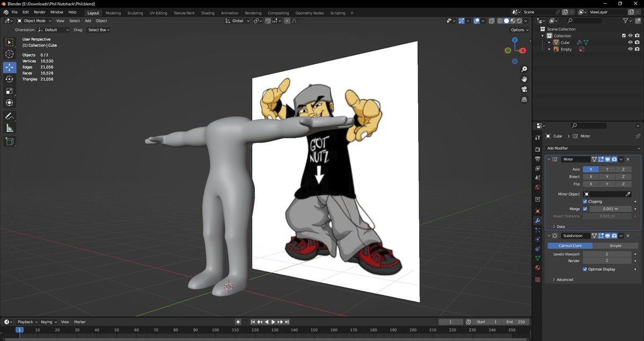Click the viewport zoom magnifier icon
The width and height of the screenshot is (644, 341).
tap(524, 69)
